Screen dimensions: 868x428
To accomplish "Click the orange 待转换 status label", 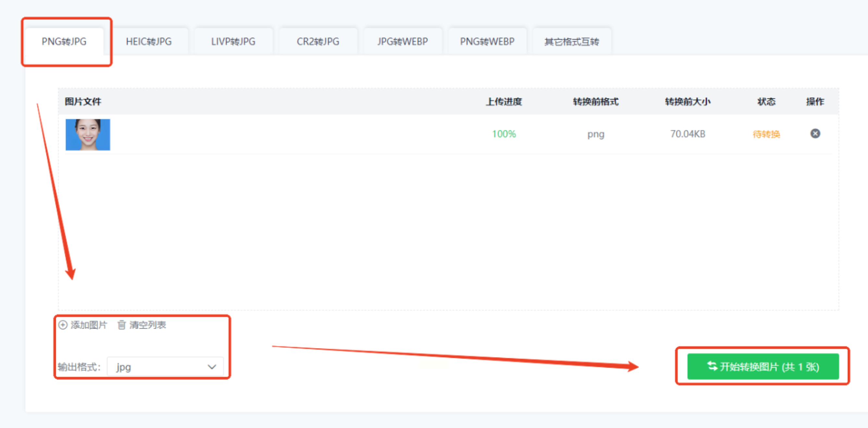I will pyautogui.click(x=766, y=134).
